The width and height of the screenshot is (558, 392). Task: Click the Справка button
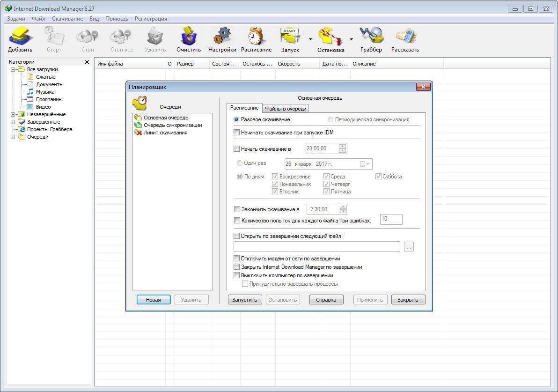[326, 300]
